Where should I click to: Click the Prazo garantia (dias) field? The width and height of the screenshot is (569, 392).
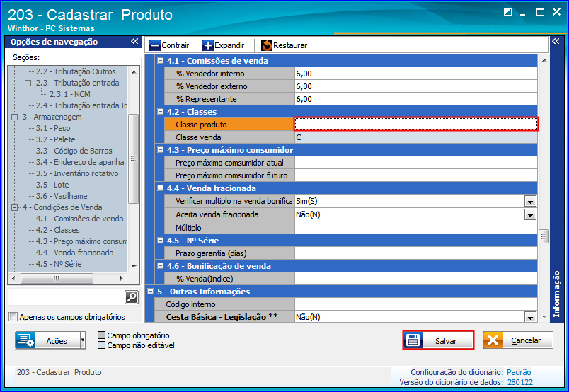[x=416, y=253]
